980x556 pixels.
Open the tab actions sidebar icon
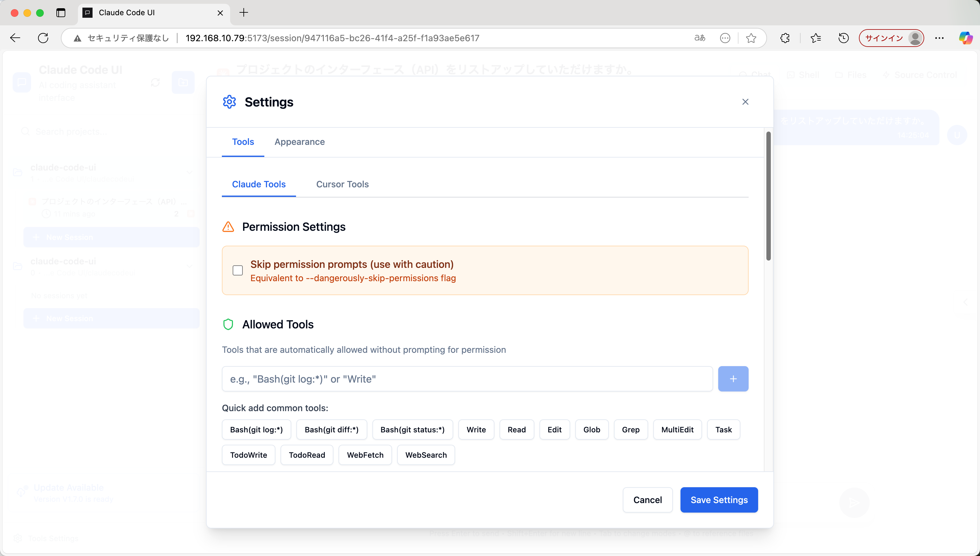pyautogui.click(x=61, y=13)
